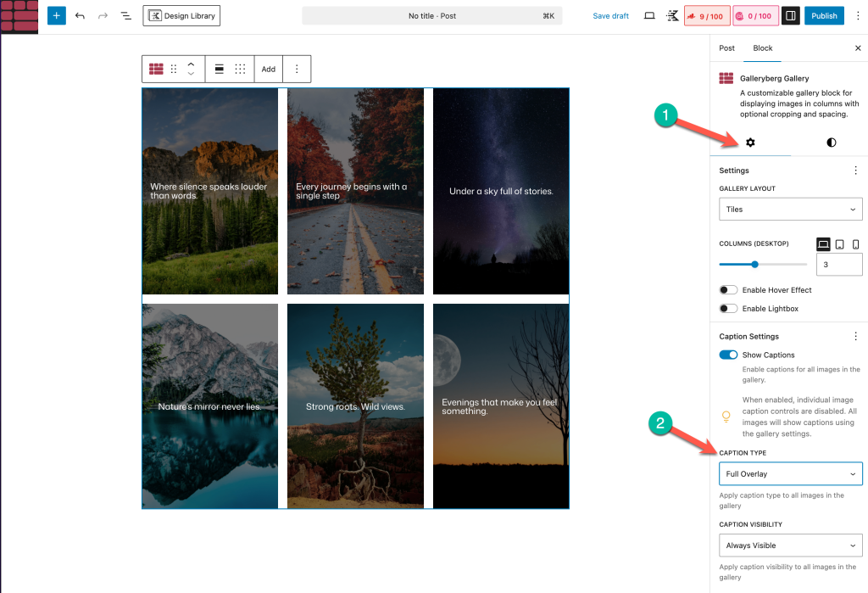The image size is (868, 593).
Task: Click the preview device icon in top bar
Action: tap(649, 15)
